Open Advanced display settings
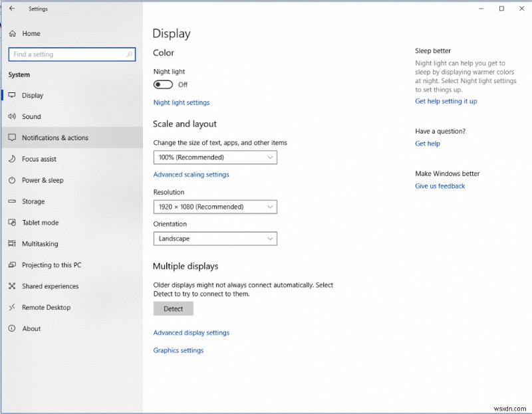 [x=191, y=332]
